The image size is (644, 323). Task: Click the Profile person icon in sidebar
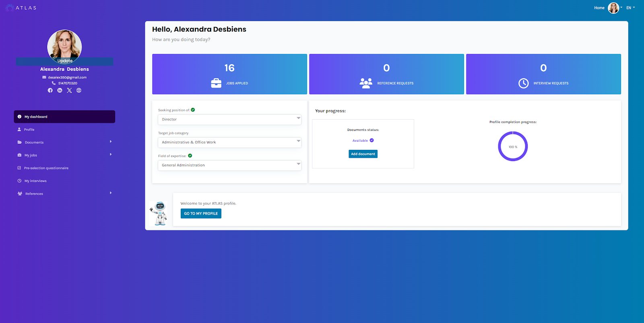pyautogui.click(x=19, y=130)
